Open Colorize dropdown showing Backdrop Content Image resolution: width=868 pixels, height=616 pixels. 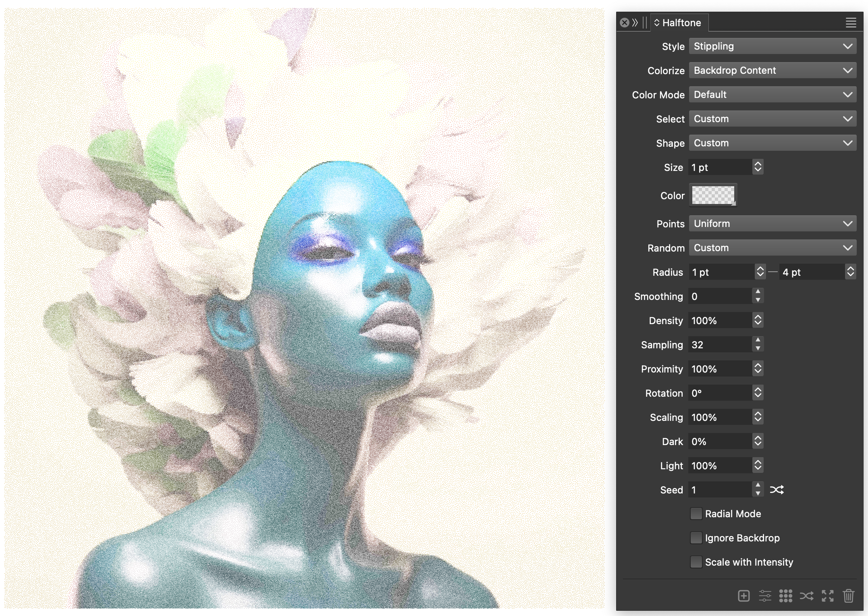[772, 71]
